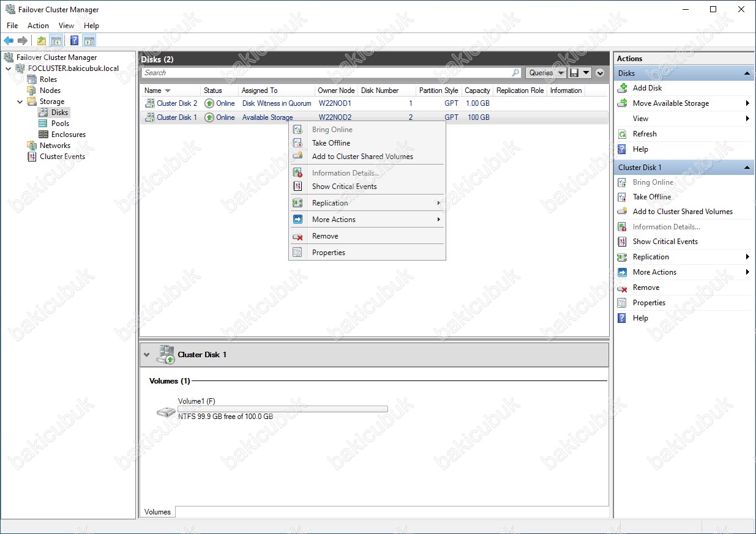Choose Show Critical Events in context menu
The width and height of the screenshot is (756, 534).
click(367, 187)
